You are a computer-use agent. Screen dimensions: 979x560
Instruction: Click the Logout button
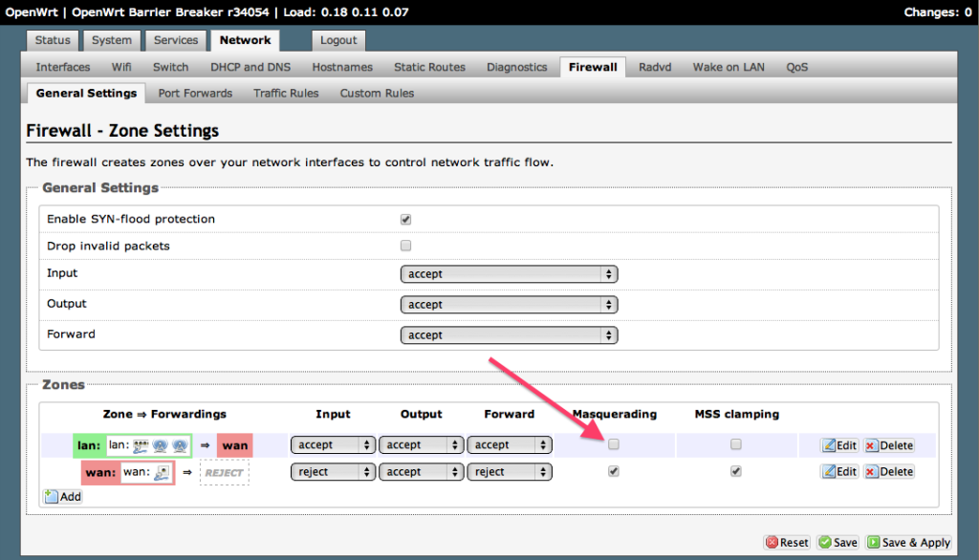tap(338, 40)
